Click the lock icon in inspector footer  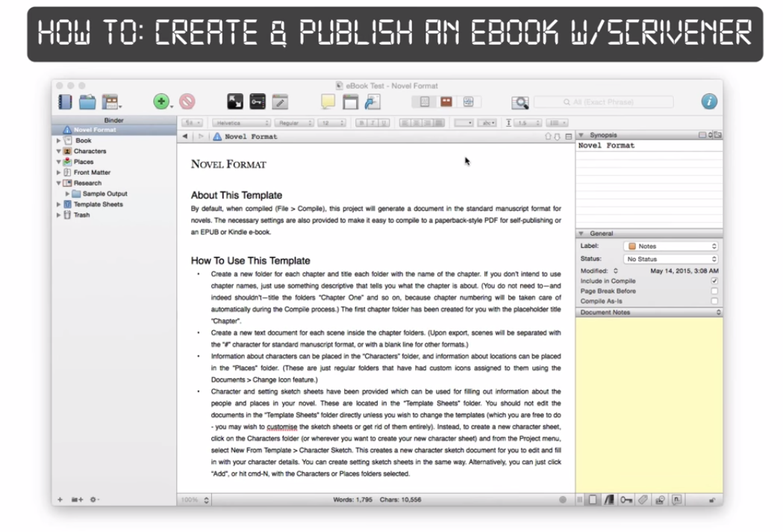point(712,500)
